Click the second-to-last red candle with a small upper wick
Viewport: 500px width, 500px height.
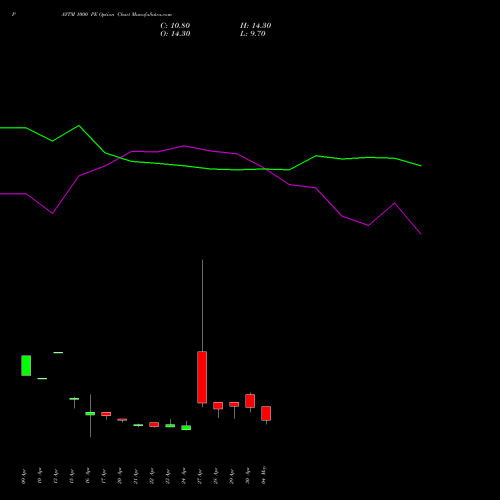pyautogui.click(x=250, y=401)
